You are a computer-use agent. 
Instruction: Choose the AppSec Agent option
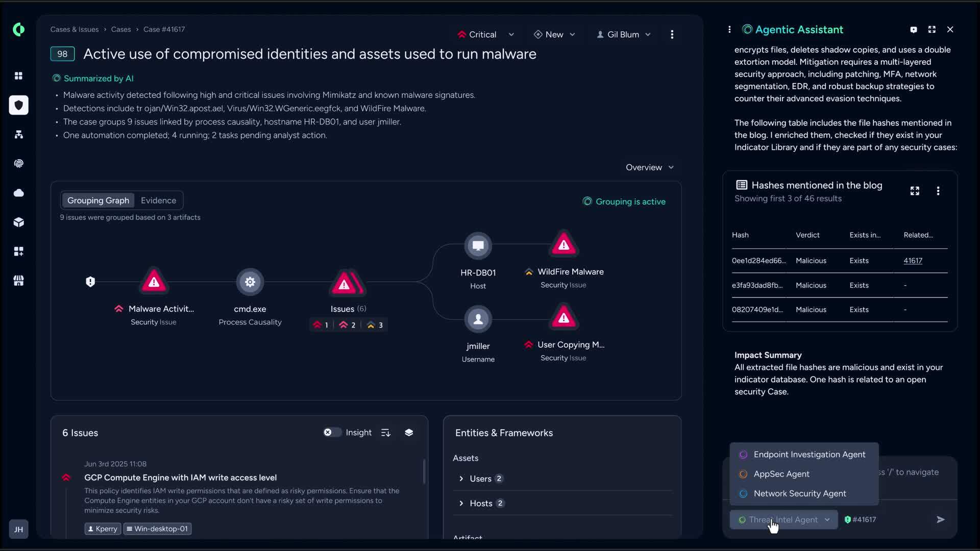[781, 474]
